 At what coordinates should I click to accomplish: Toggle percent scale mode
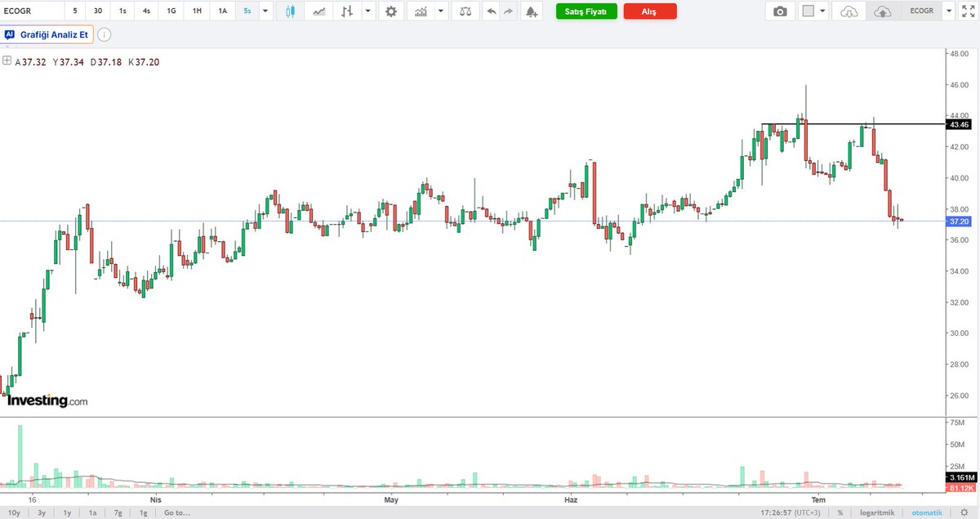point(840,512)
